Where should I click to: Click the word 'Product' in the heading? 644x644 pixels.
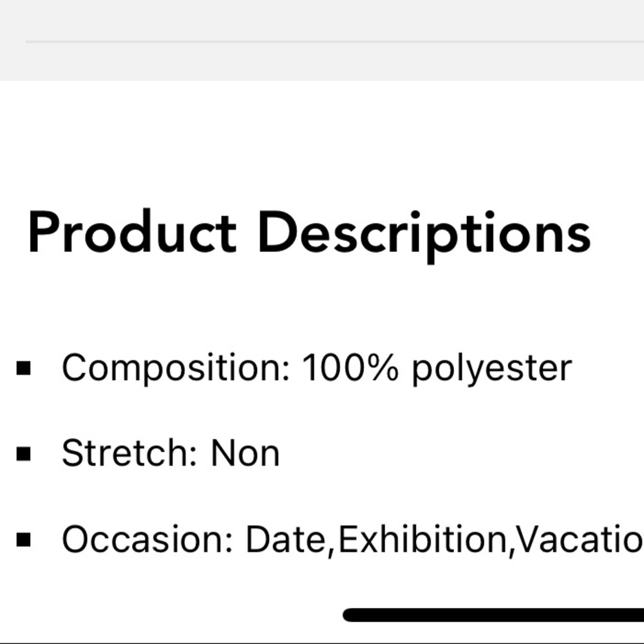(132, 232)
